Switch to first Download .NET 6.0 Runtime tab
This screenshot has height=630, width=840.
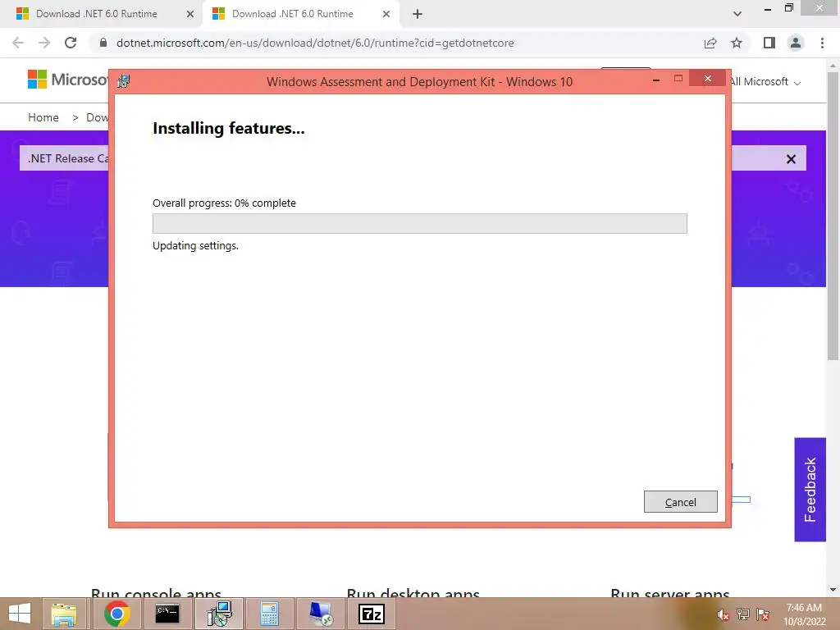97,14
